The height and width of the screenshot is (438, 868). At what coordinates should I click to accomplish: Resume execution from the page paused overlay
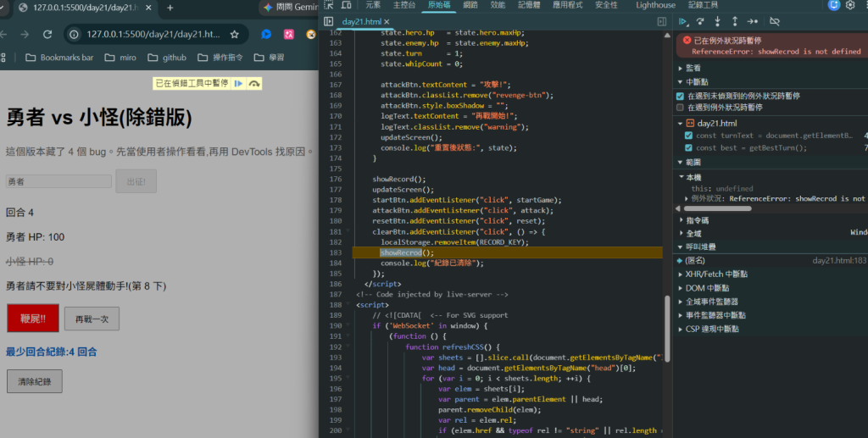[238, 84]
